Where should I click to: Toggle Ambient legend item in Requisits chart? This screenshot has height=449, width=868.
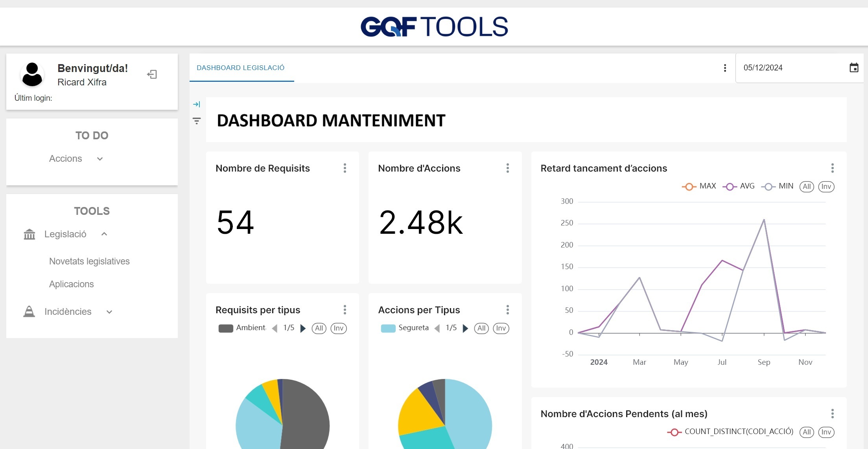pyautogui.click(x=242, y=328)
